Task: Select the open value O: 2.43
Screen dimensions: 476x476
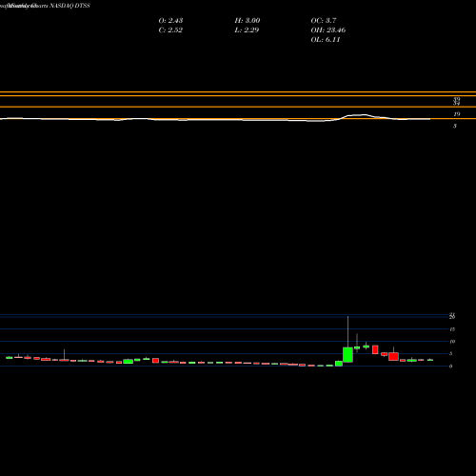Action: pos(170,20)
